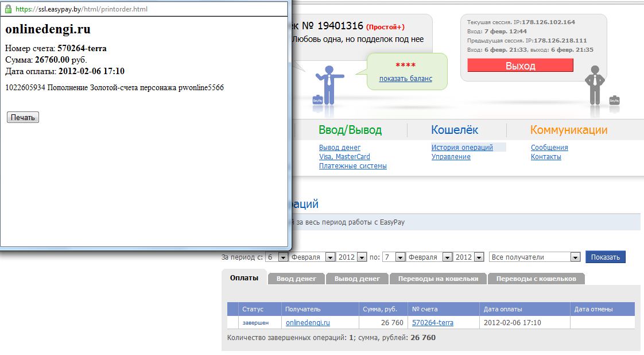Click the blue businessman mascot icon
This screenshot has height=355, width=644.
329,85
